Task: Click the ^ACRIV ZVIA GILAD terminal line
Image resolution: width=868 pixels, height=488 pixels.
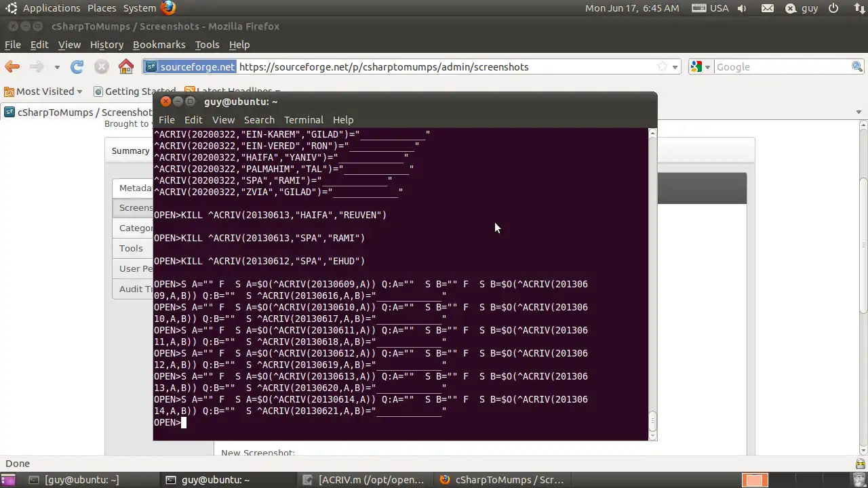Action: [278, 192]
